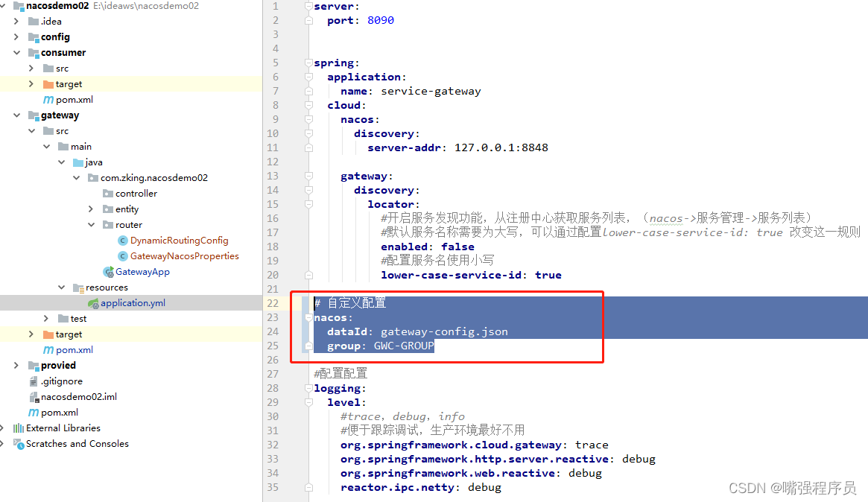Viewport: 868px width, 502px height.
Task: Click the DynamicRoutingConfig class icon
Action: (x=123, y=241)
